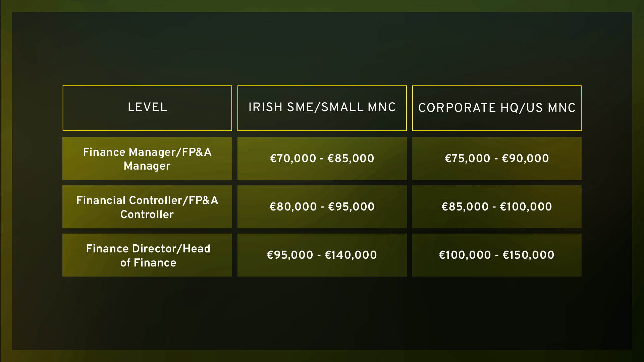Viewport: 644px width, 362px height.
Task: Click the LEVEL column header
Action: 147,108
